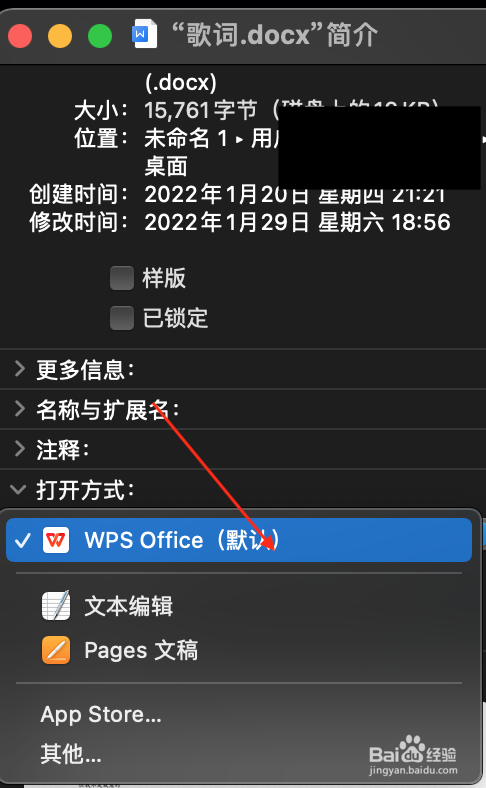Screen dimensions: 486x788
Task: Click the WPS Office app icon
Action: [x=56, y=540]
